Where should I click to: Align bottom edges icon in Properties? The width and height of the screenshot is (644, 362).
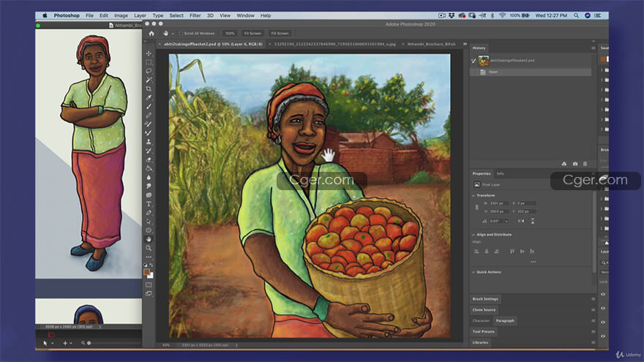(532, 251)
